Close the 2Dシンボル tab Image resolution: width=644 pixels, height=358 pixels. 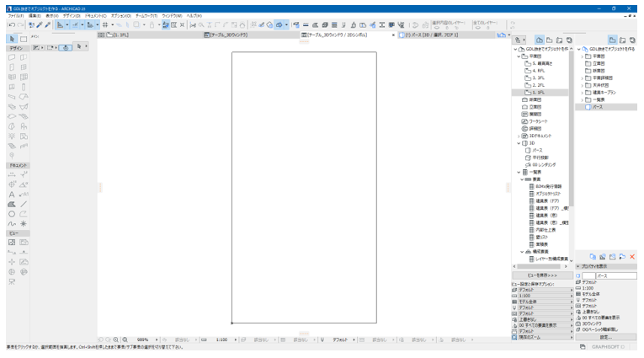tap(393, 35)
